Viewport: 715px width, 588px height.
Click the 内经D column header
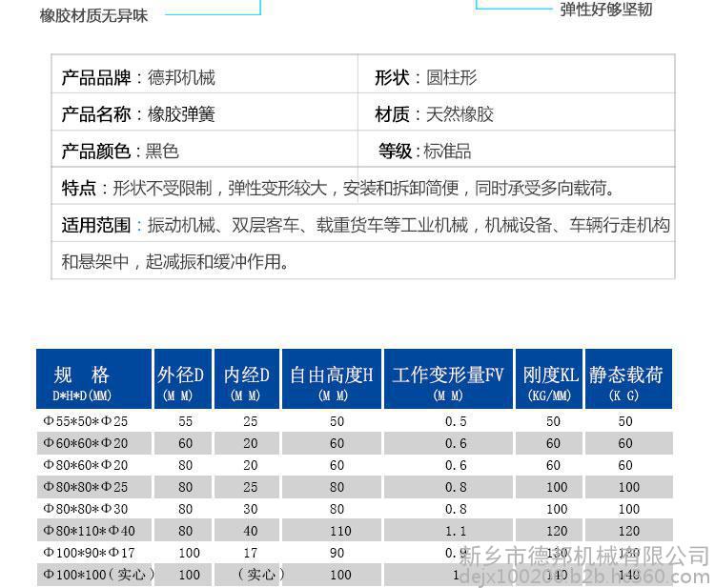point(247,380)
